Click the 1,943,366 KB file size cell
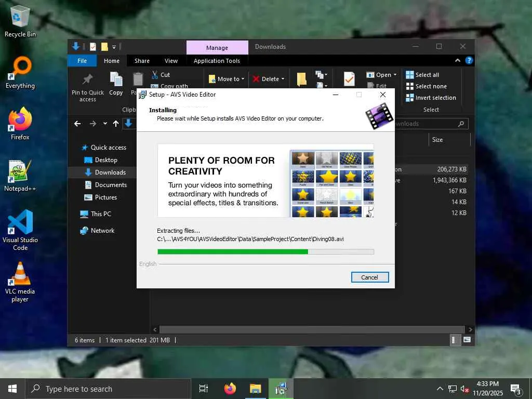The image size is (532, 399). click(x=449, y=180)
